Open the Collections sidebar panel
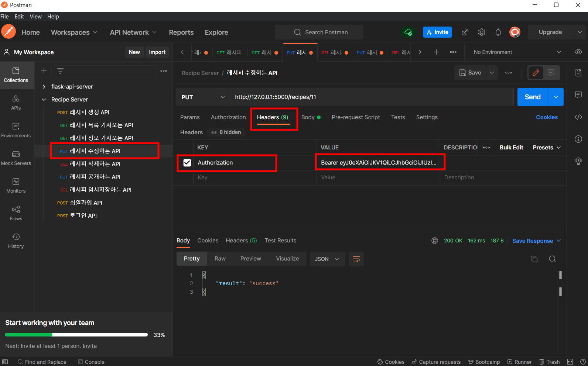The image size is (588, 366). coord(16,75)
